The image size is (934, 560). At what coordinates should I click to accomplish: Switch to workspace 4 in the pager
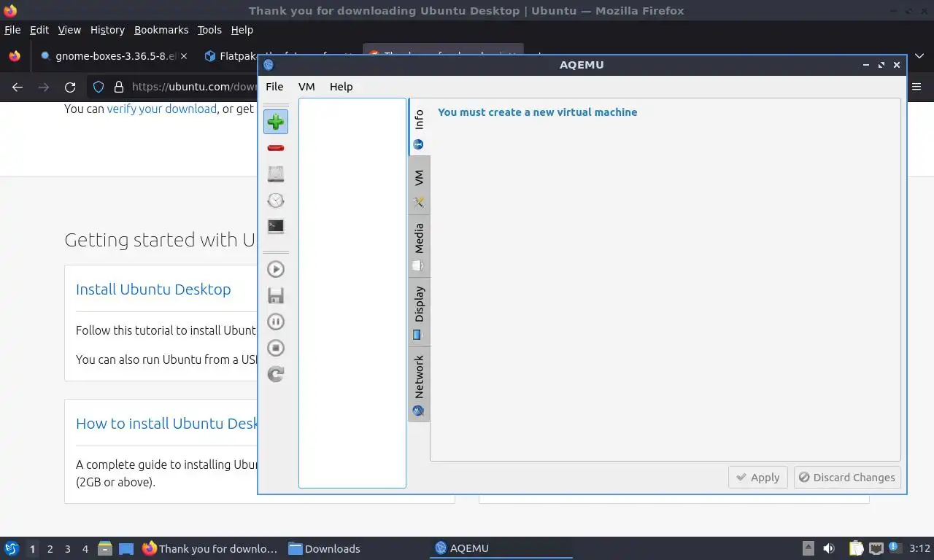85,549
